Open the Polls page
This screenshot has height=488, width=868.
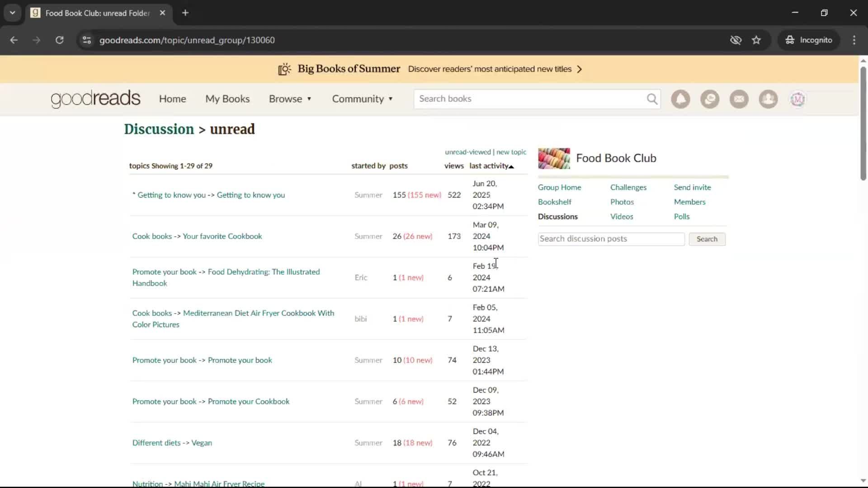point(681,216)
